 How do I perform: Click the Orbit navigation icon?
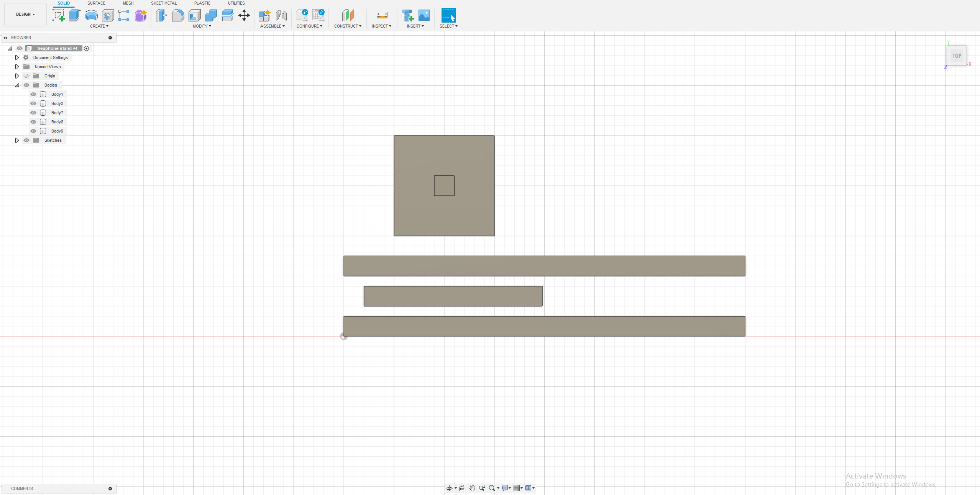pos(450,488)
